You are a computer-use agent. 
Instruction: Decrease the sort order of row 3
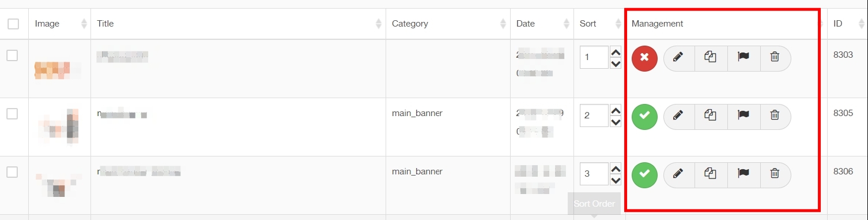click(616, 180)
